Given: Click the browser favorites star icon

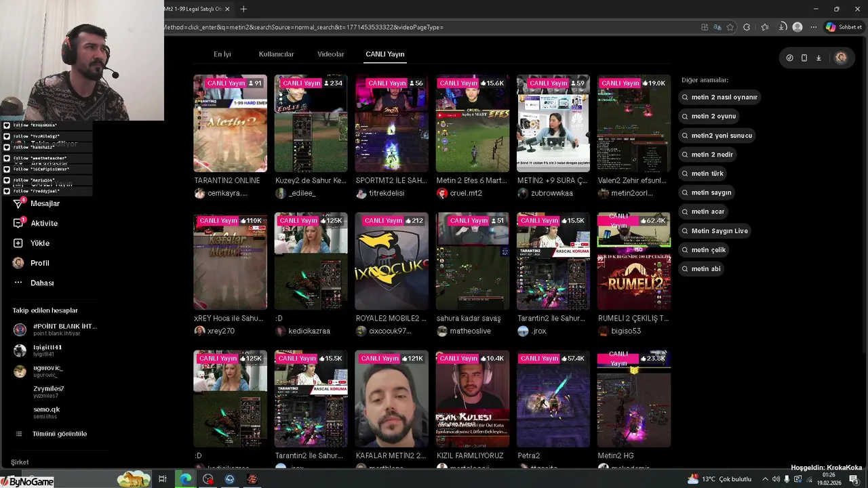Looking at the screenshot, I should coord(730,27).
